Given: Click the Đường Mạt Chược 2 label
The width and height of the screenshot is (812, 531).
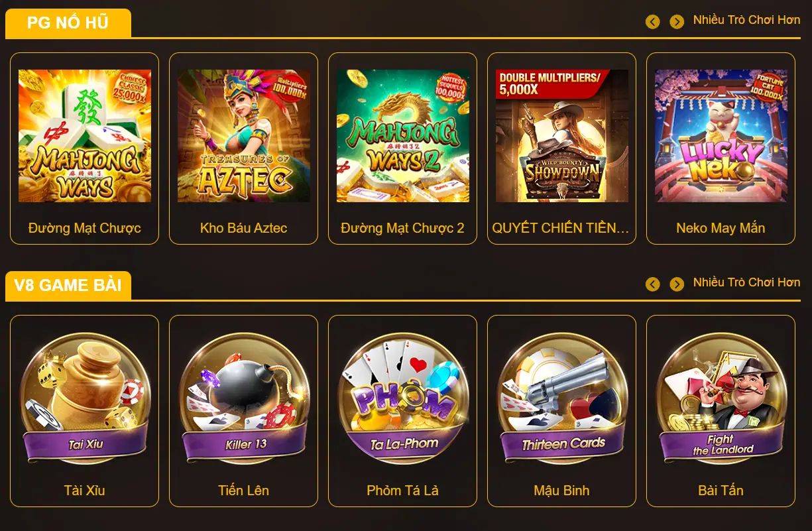Looking at the screenshot, I should point(403,228).
